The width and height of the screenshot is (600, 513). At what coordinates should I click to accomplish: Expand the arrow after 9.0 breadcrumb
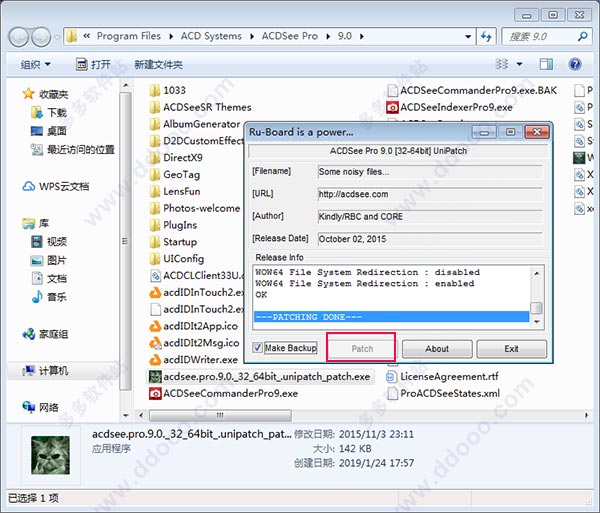pyautogui.click(x=362, y=37)
